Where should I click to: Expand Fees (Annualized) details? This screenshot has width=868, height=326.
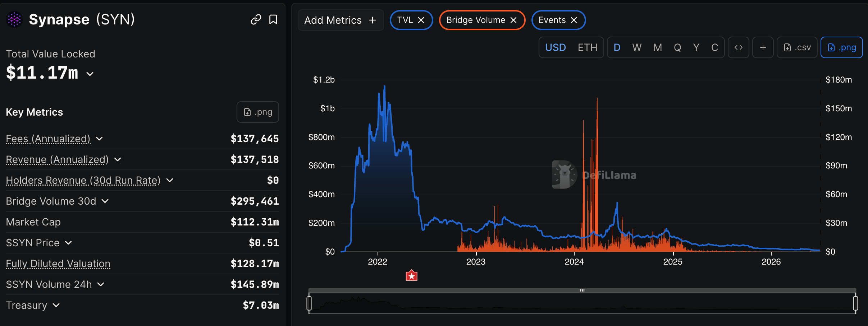click(99, 139)
